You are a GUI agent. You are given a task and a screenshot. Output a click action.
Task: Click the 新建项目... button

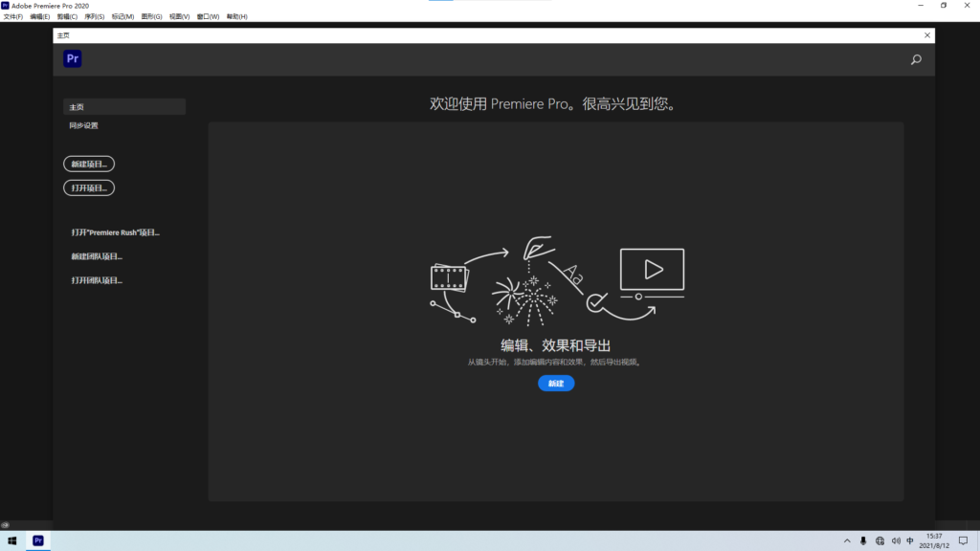pos(89,164)
